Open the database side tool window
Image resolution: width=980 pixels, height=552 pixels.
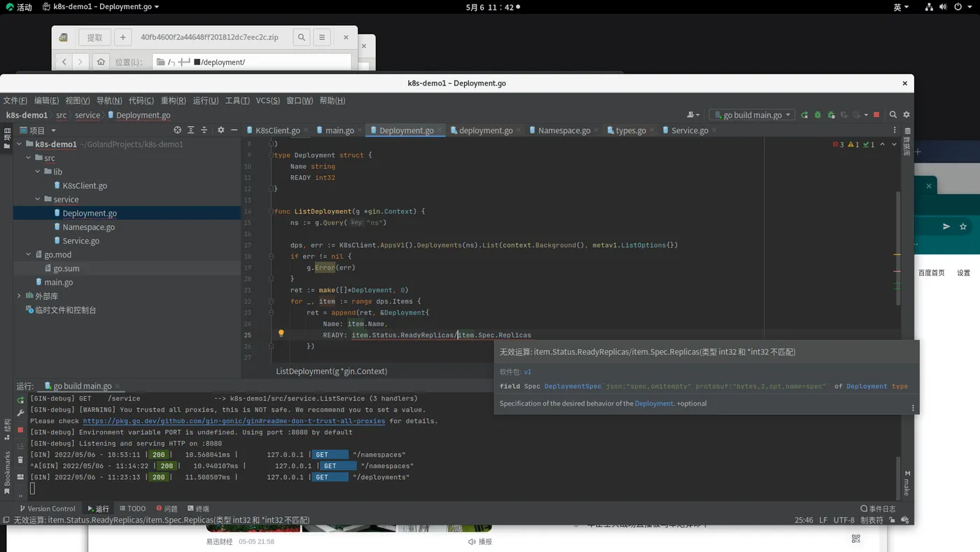click(x=907, y=142)
